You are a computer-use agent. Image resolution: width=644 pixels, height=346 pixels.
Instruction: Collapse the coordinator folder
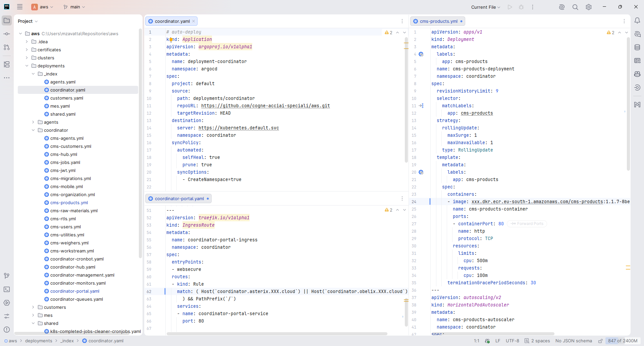33,130
